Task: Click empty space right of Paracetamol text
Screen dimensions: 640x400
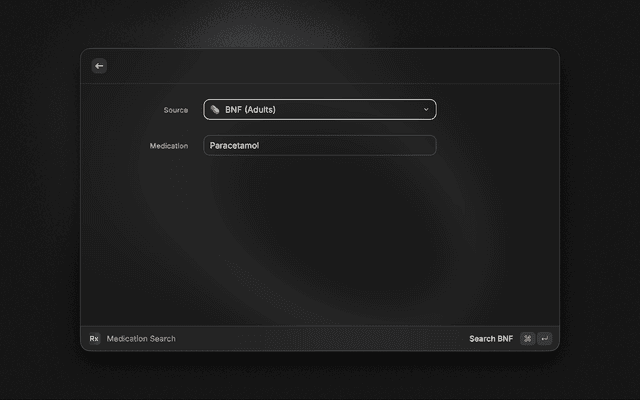Action: tap(350, 146)
